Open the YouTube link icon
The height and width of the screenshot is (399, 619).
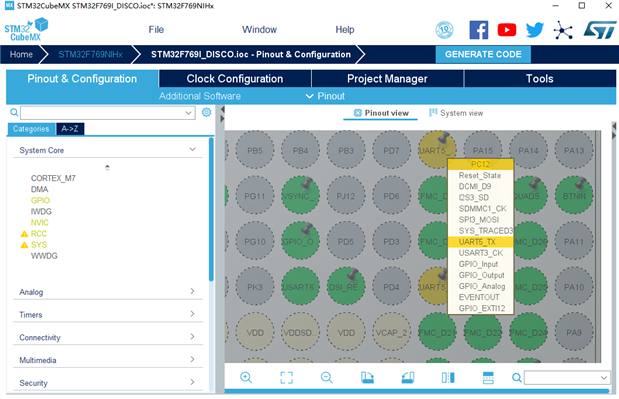pyautogui.click(x=506, y=30)
